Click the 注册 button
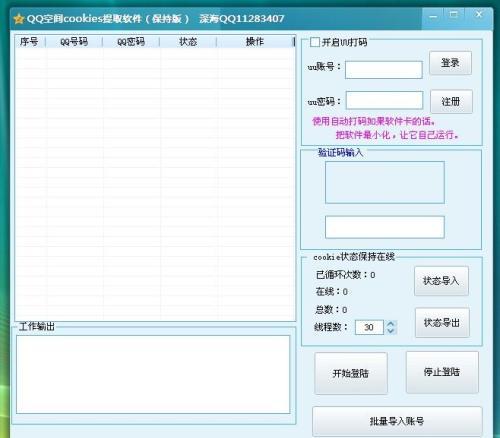 coord(451,102)
